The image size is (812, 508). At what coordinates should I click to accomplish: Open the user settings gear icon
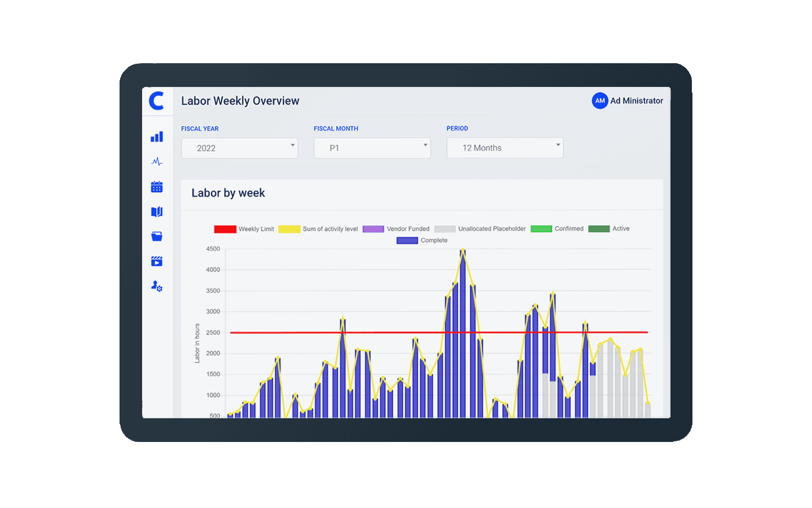click(157, 286)
